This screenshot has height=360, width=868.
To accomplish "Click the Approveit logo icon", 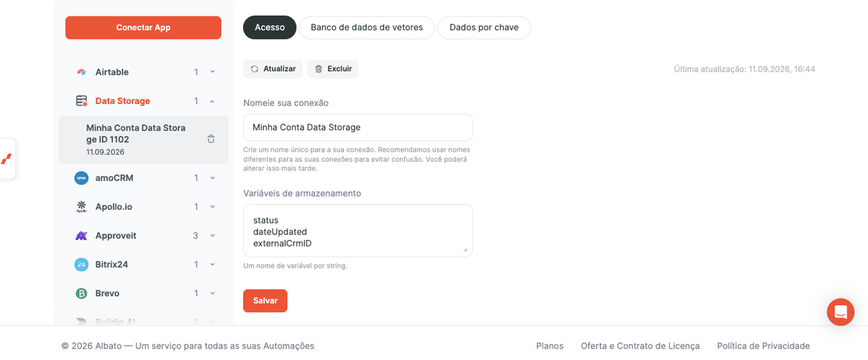I will click(x=82, y=236).
